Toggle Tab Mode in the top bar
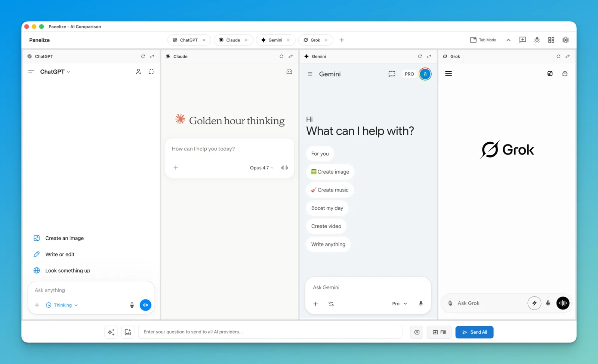The width and height of the screenshot is (598, 364). click(483, 40)
